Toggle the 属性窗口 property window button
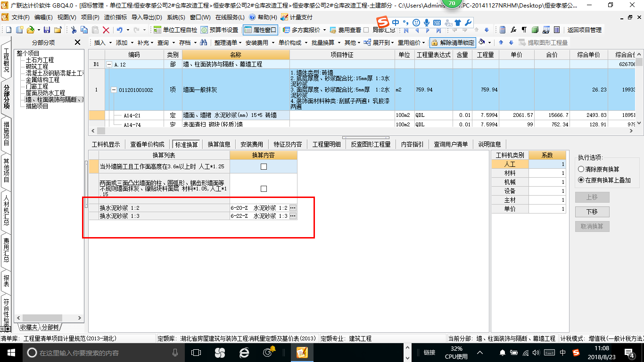This screenshot has height=362, width=644. click(x=260, y=30)
